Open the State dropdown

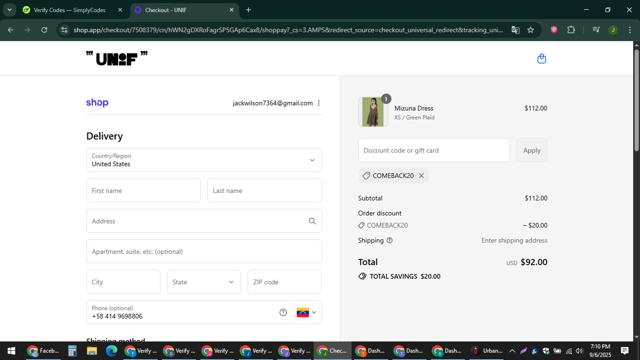coord(203,282)
